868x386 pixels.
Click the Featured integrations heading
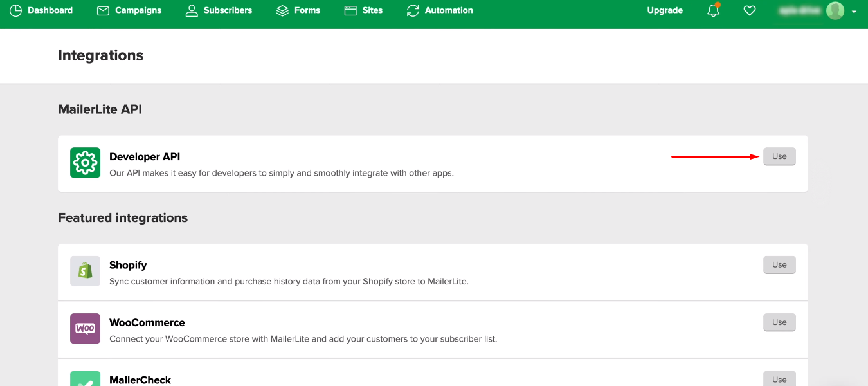(123, 217)
